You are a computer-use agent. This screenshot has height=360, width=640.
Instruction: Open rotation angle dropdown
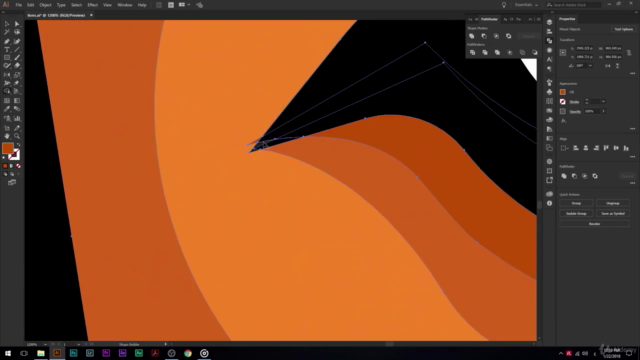coord(590,66)
